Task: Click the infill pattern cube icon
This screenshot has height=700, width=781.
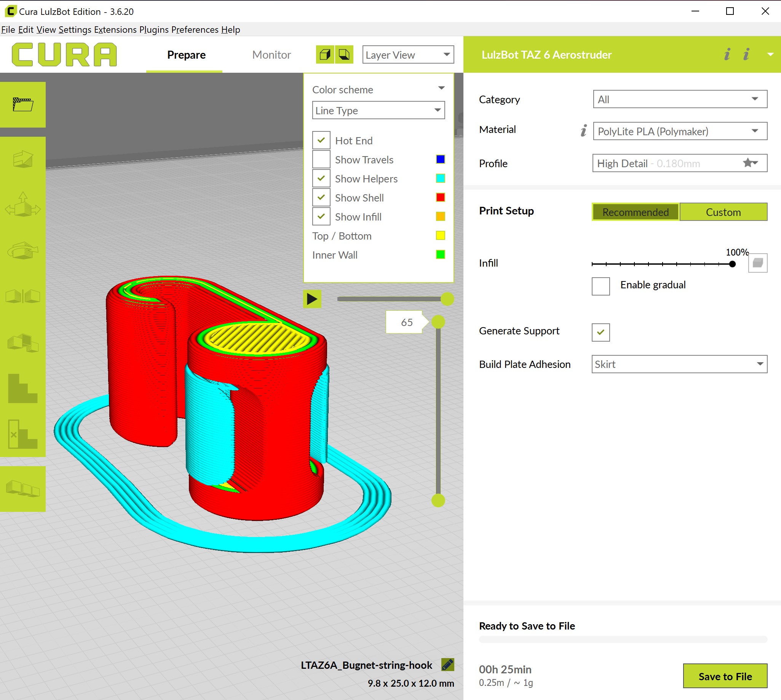Action: (x=757, y=263)
